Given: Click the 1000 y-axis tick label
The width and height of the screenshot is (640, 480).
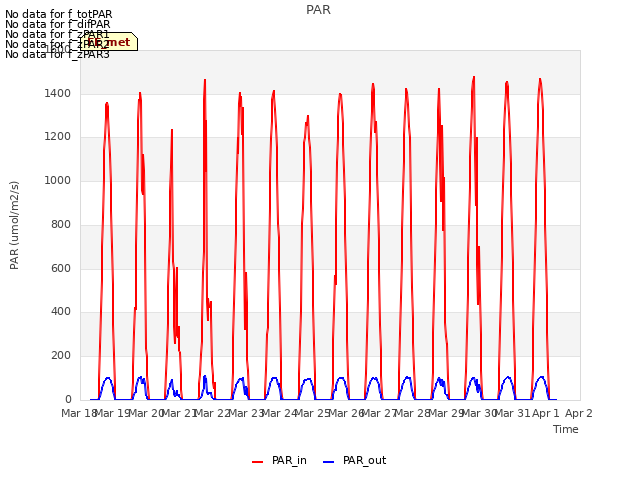Looking at the screenshot, I should click(58, 180).
